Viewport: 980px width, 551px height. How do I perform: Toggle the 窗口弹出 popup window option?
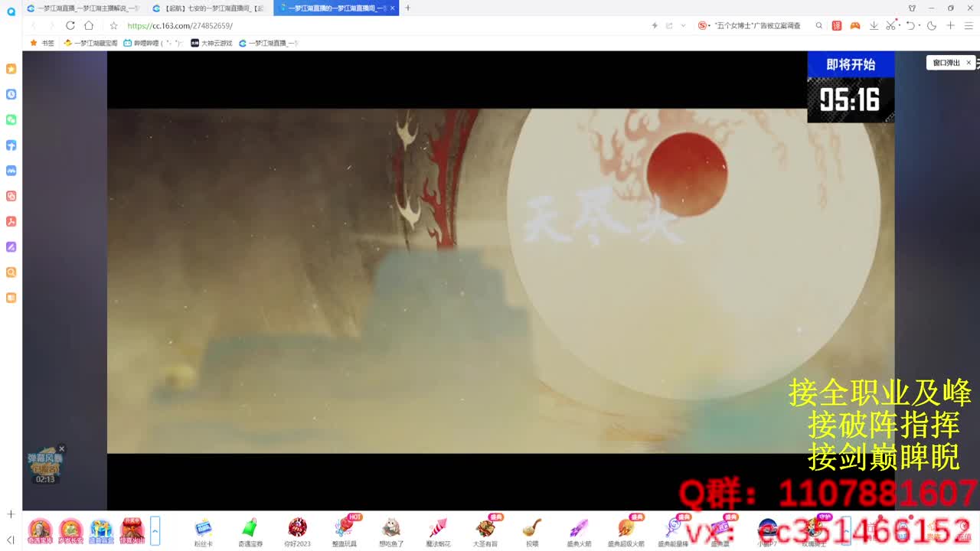[948, 63]
